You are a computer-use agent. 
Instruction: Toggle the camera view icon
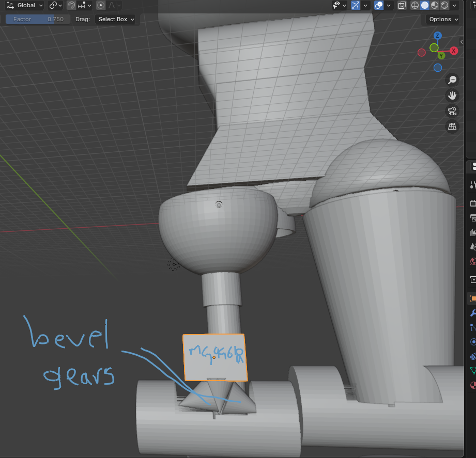click(452, 111)
